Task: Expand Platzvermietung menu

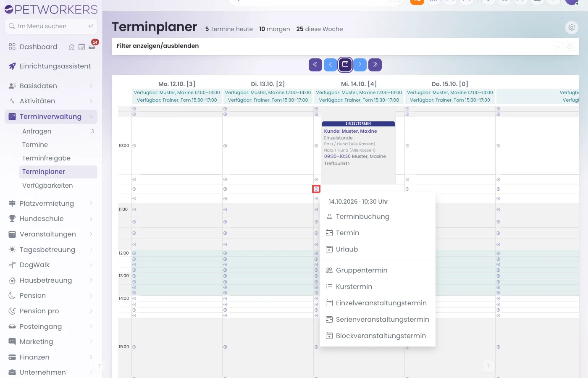Action: tap(51, 203)
